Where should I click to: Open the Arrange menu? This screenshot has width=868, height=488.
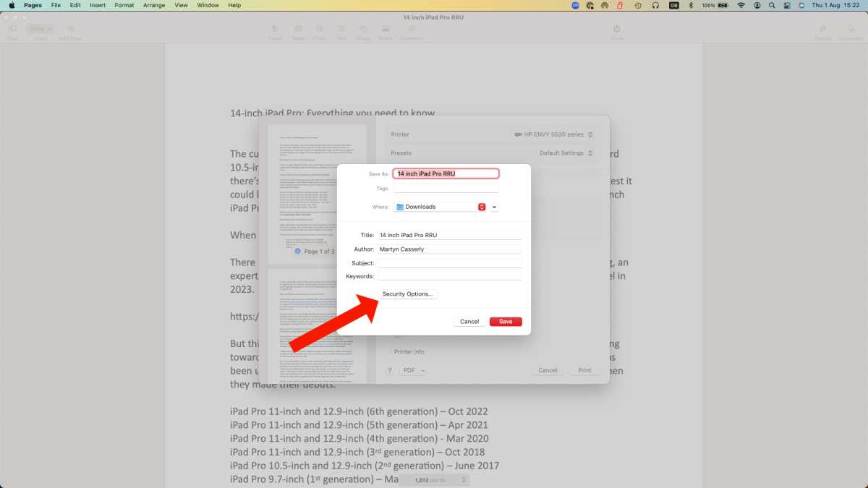coord(154,5)
